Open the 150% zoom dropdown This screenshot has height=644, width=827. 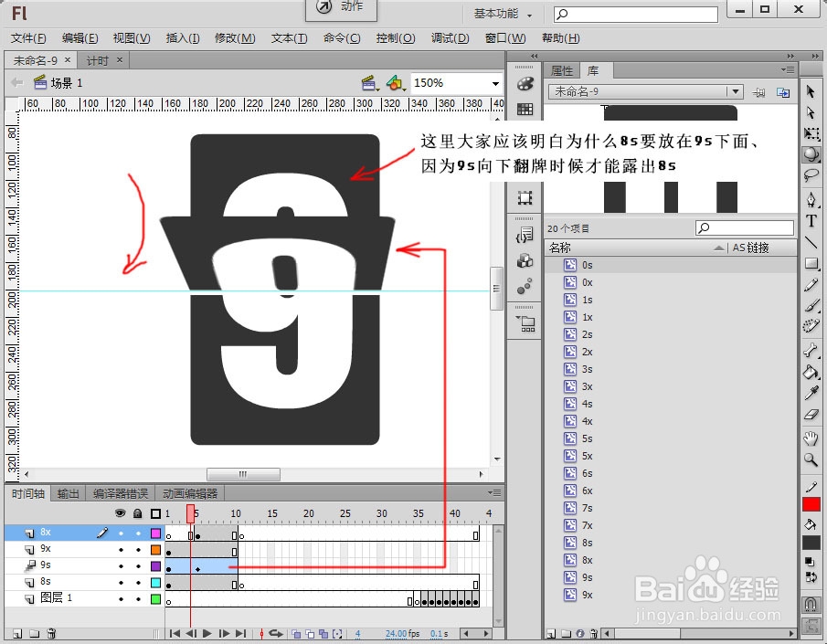tap(495, 83)
